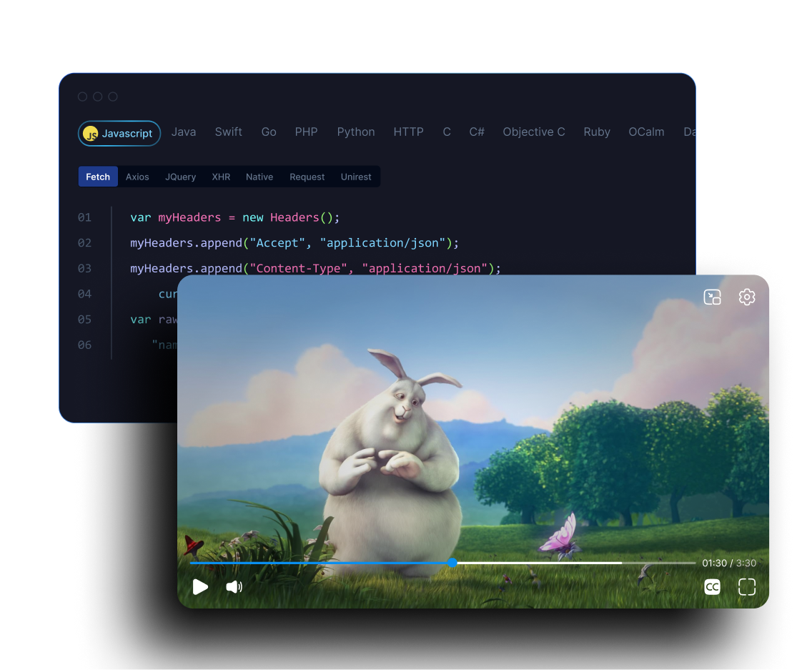Viewport: 812px width, 670px height.
Task: Select the Javascript language tab
Action: [x=119, y=133]
